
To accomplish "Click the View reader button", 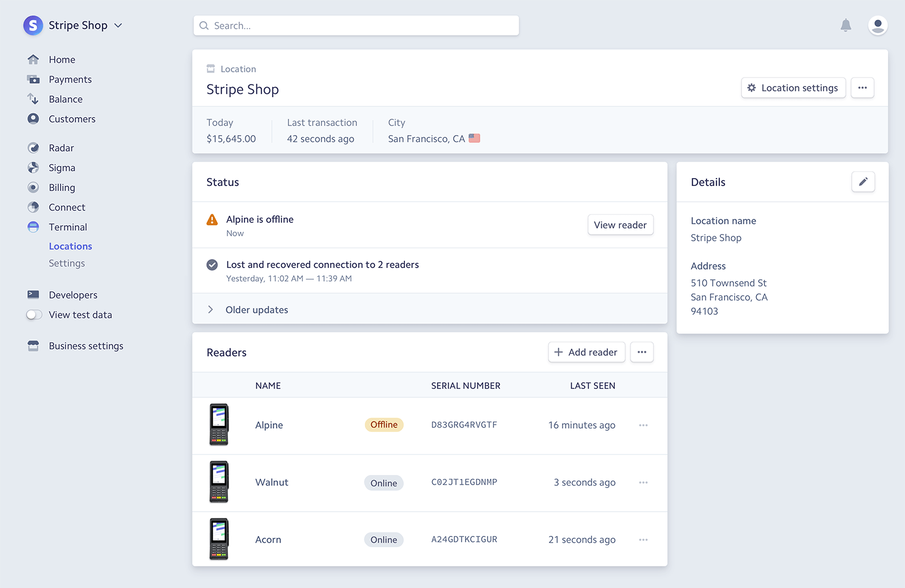I will point(620,225).
